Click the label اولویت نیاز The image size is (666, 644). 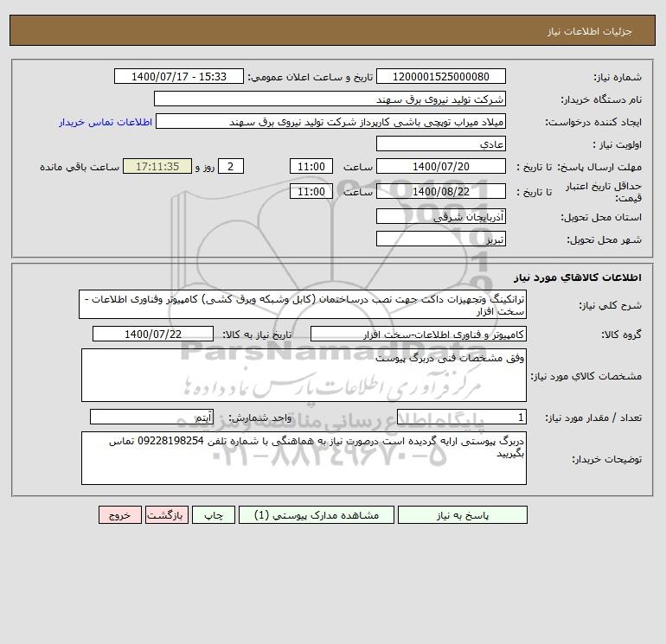tap(618, 144)
